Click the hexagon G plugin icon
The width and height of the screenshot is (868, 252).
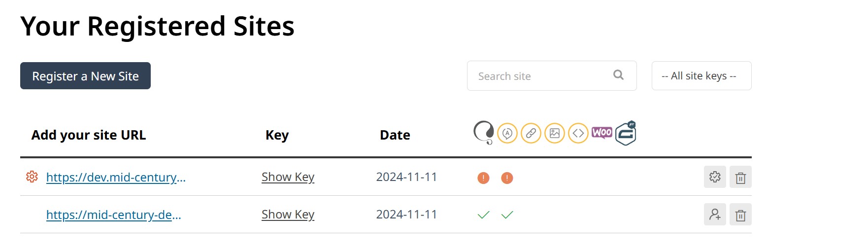click(x=626, y=133)
